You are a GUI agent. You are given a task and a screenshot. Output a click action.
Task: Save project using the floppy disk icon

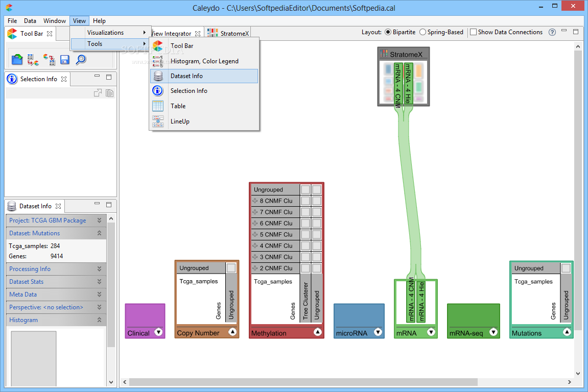pyautogui.click(x=65, y=60)
